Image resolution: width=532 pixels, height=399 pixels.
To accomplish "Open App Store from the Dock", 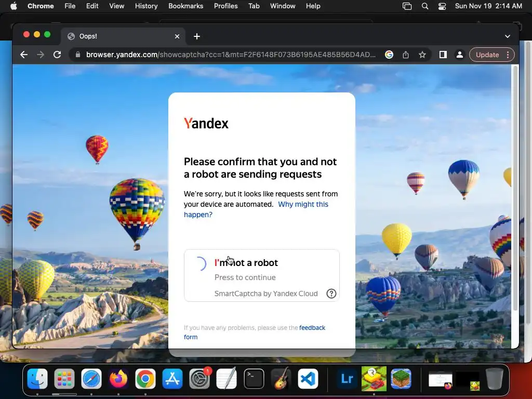I will (x=172, y=379).
